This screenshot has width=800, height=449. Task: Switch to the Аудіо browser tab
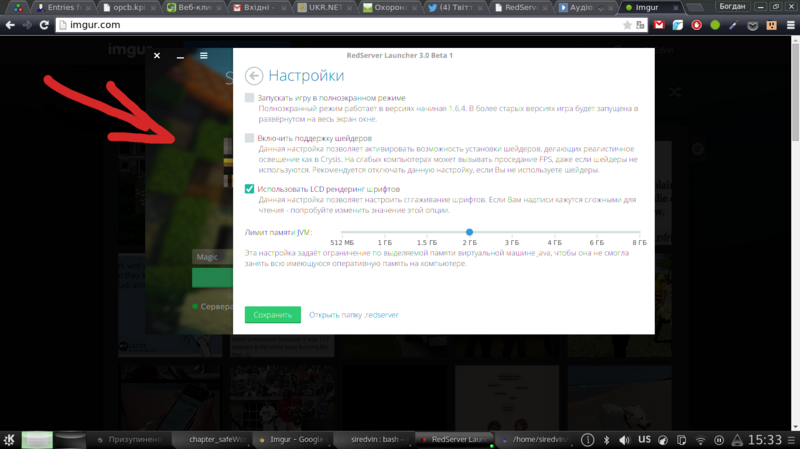(x=586, y=8)
